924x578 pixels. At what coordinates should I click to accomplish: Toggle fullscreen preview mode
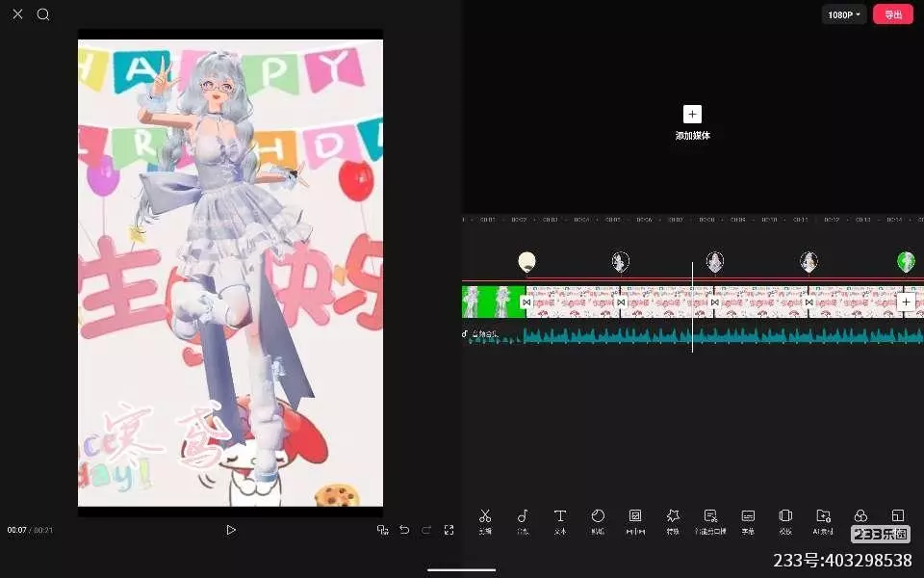tap(449, 530)
